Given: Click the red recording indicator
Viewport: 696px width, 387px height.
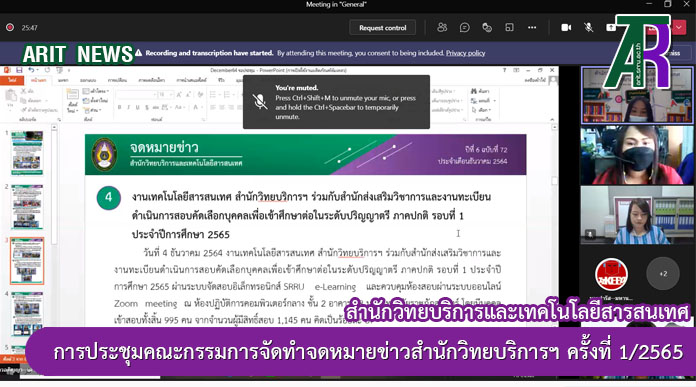Looking at the screenshot, I should point(10,28).
